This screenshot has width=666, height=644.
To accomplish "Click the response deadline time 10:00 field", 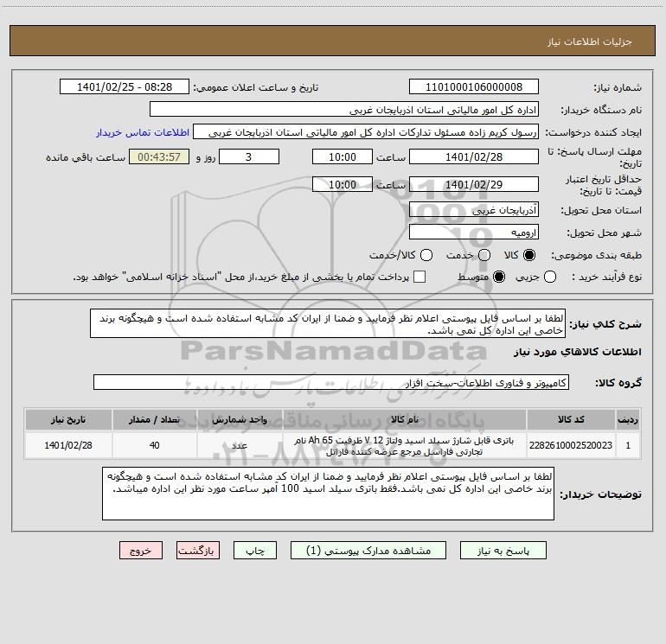I will [343, 156].
